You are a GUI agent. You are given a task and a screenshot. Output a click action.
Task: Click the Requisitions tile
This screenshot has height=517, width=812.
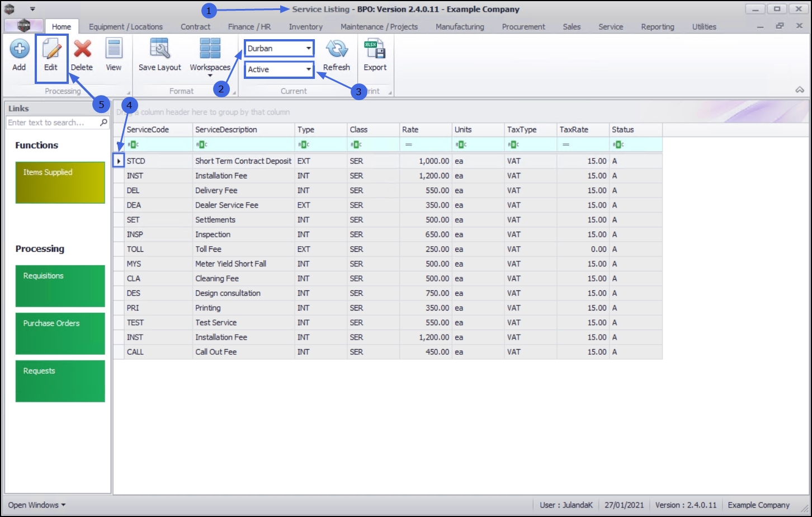pyautogui.click(x=60, y=286)
